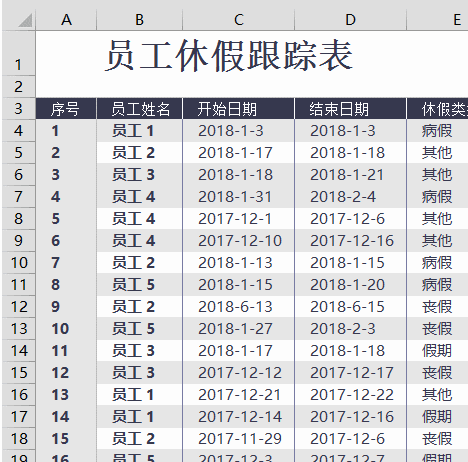Select end date 2018-1-15 in row 10
Screen dimensions: 468x462
350,263
